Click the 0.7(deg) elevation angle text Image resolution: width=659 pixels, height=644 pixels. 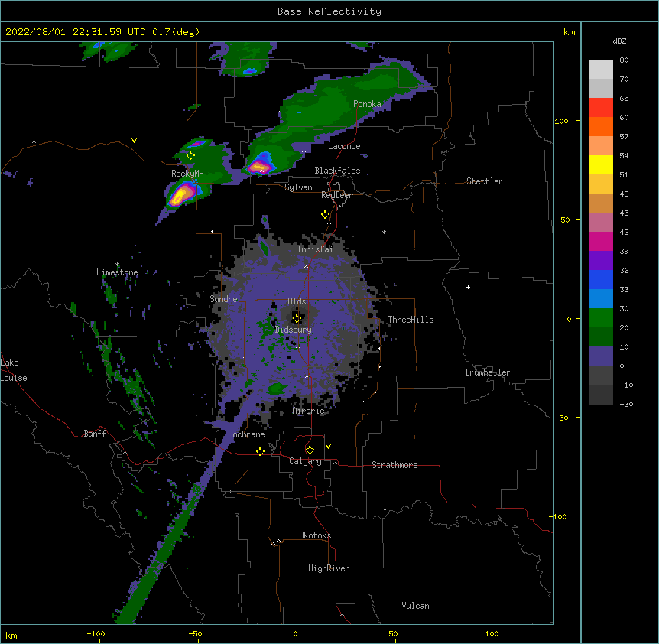tap(176, 32)
